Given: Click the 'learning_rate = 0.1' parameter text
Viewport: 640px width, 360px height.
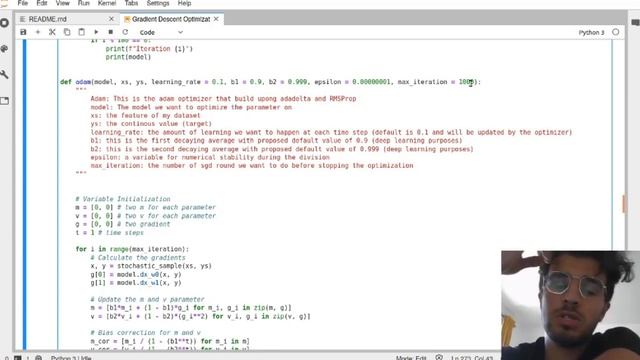Looking at the screenshot, I should tap(187, 82).
